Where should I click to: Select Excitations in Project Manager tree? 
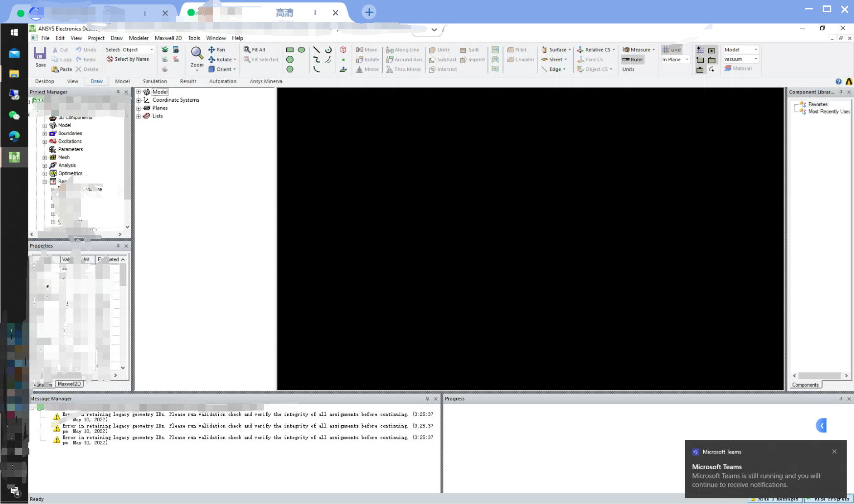click(x=69, y=141)
